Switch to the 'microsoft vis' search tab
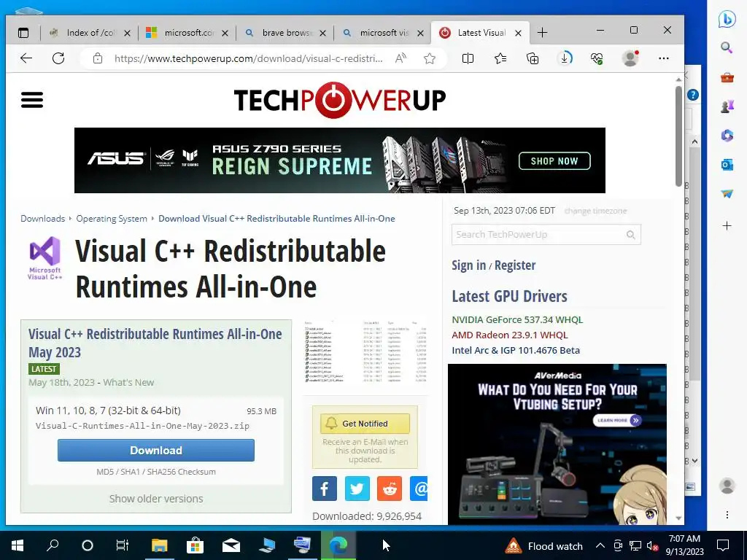Image resolution: width=747 pixels, height=560 pixels. 384,33
